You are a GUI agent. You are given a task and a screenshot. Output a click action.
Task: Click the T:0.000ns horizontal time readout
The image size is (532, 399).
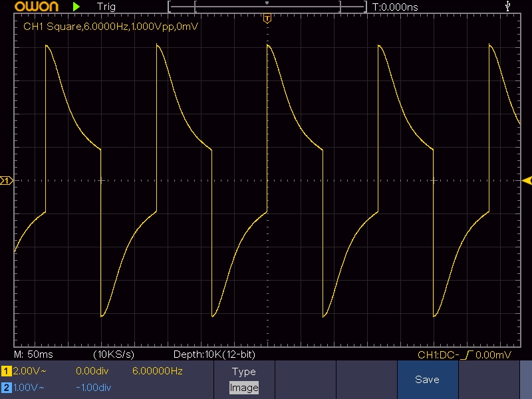point(395,7)
